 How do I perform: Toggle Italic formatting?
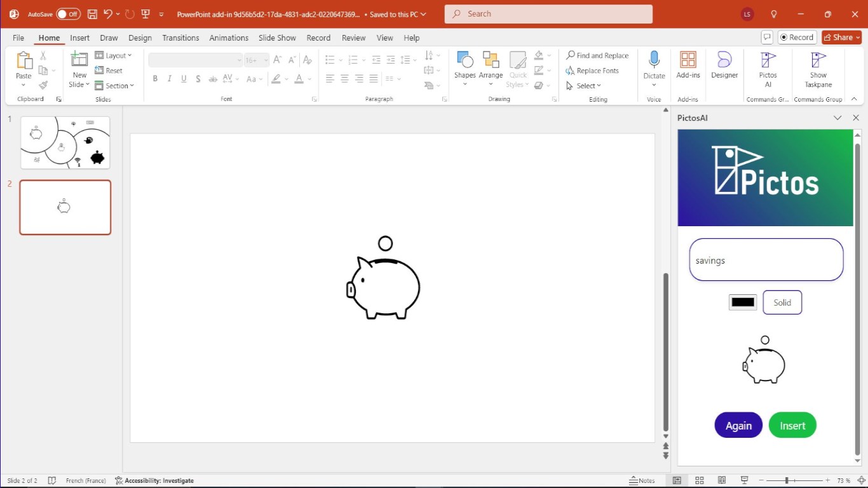pos(170,79)
